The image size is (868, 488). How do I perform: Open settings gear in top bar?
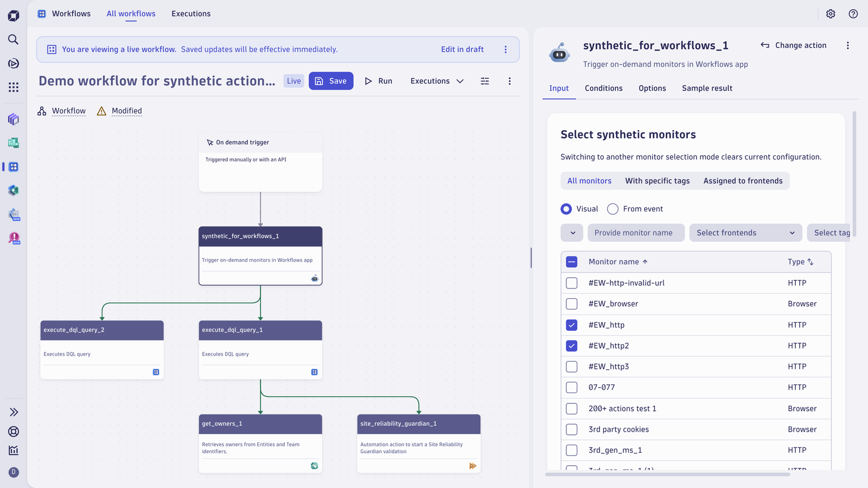831,14
